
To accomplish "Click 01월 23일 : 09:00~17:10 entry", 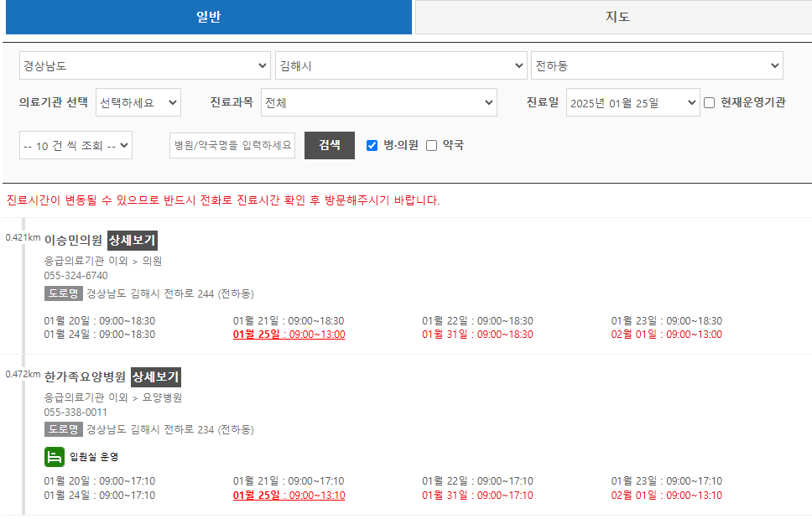I will (x=667, y=480).
